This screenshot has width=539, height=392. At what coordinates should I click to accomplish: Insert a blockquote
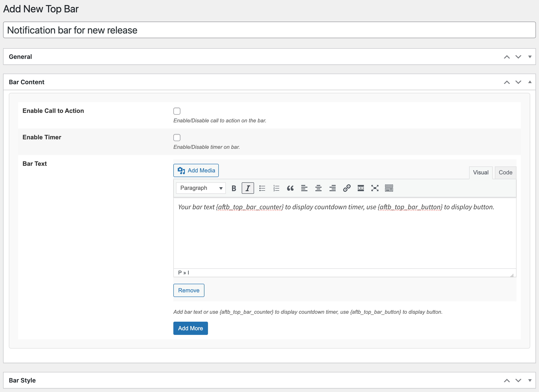pos(290,188)
